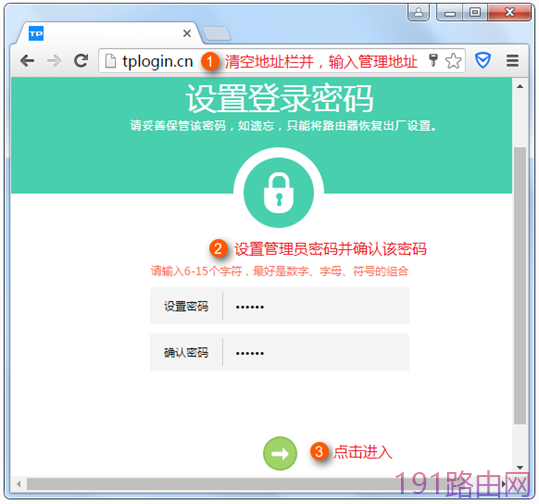Screen dimensions: 539x504
Task: Click the lock icon in the circle
Action: (279, 193)
